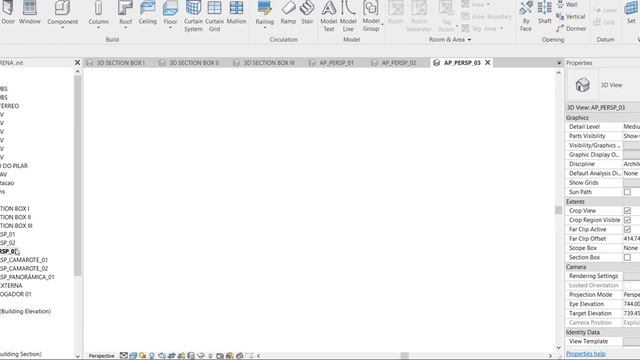
Task: Open the Properties help link
Action: pyautogui.click(x=586, y=354)
